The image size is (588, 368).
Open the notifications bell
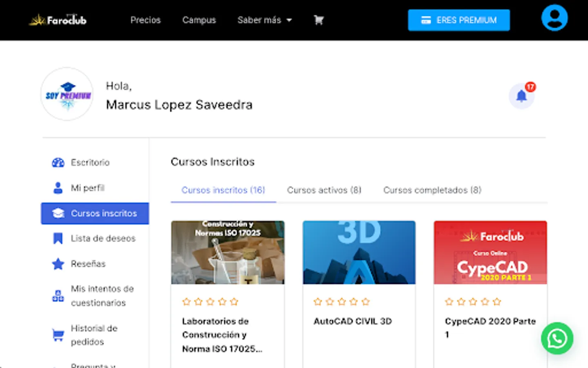(x=521, y=96)
